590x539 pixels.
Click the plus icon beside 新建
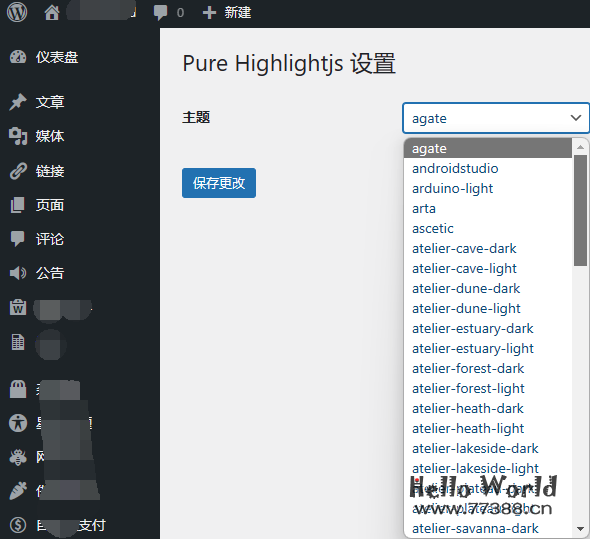(209, 13)
